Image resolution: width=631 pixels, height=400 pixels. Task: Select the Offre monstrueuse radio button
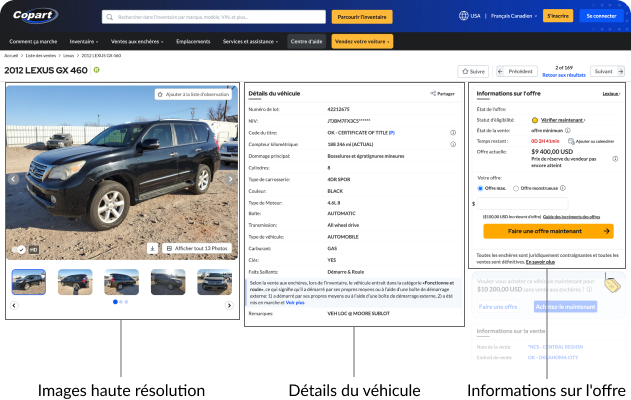coord(514,187)
